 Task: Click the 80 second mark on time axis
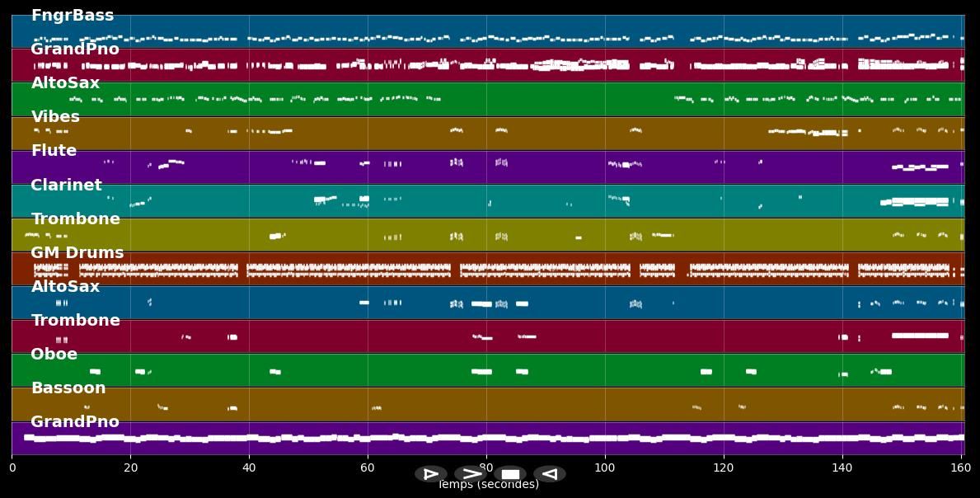[x=486, y=467]
